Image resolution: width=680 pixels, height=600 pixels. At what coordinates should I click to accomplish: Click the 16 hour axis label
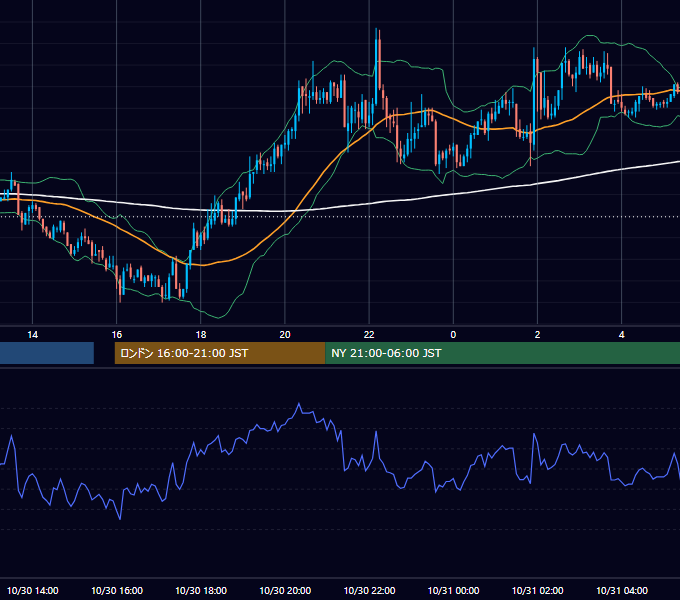coord(117,335)
